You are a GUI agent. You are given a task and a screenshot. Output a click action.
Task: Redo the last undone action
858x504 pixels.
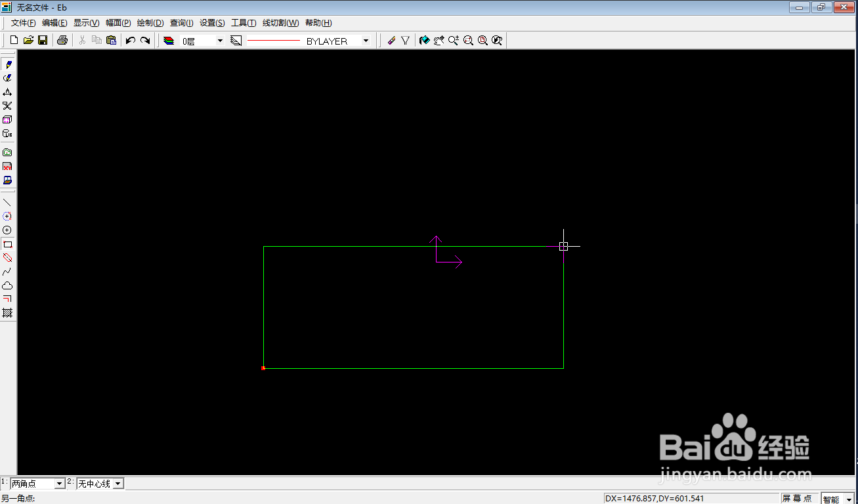coord(145,41)
